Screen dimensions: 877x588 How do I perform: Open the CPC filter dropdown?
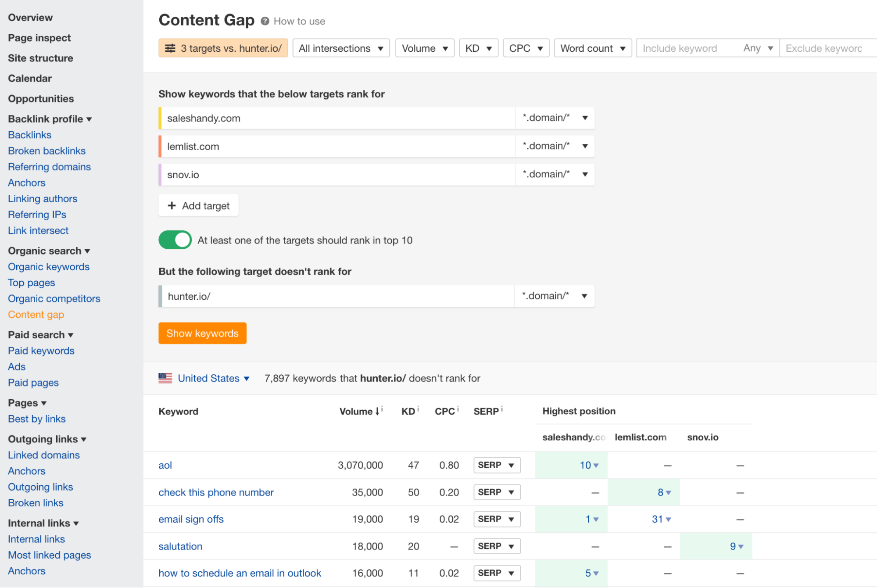526,48
